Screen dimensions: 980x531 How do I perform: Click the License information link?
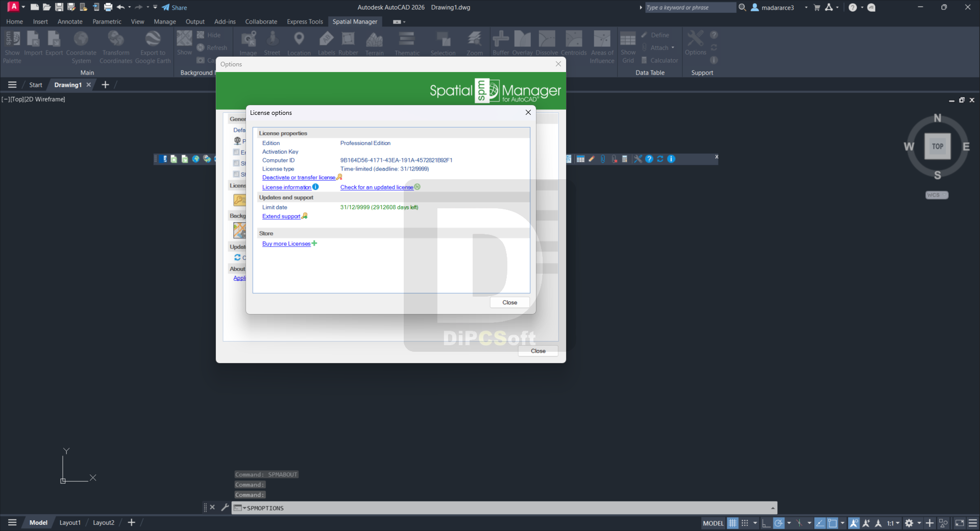(x=287, y=187)
